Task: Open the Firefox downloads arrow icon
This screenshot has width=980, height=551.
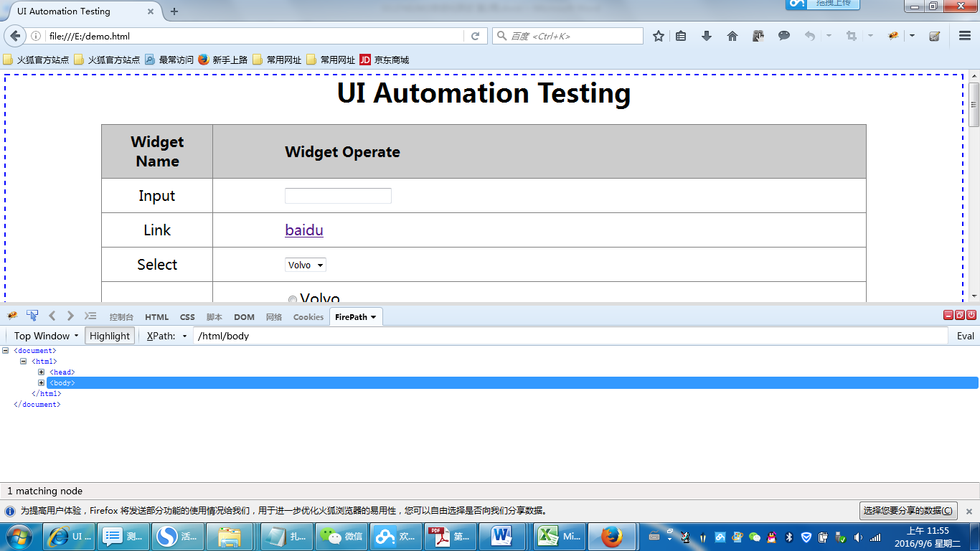Action: tap(707, 36)
